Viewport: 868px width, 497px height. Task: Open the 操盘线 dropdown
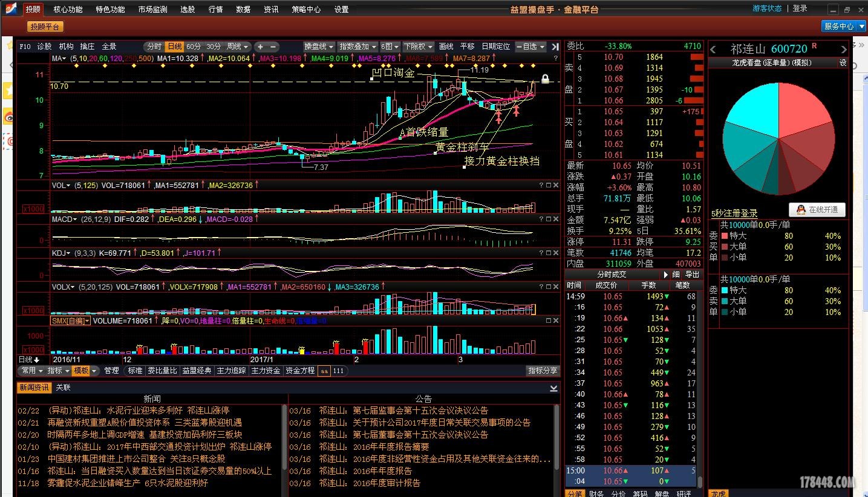[x=319, y=47]
